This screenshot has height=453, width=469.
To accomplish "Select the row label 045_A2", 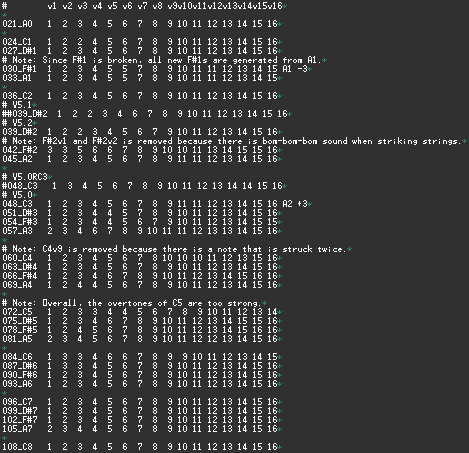I will pyautogui.click(x=17, y=159).
